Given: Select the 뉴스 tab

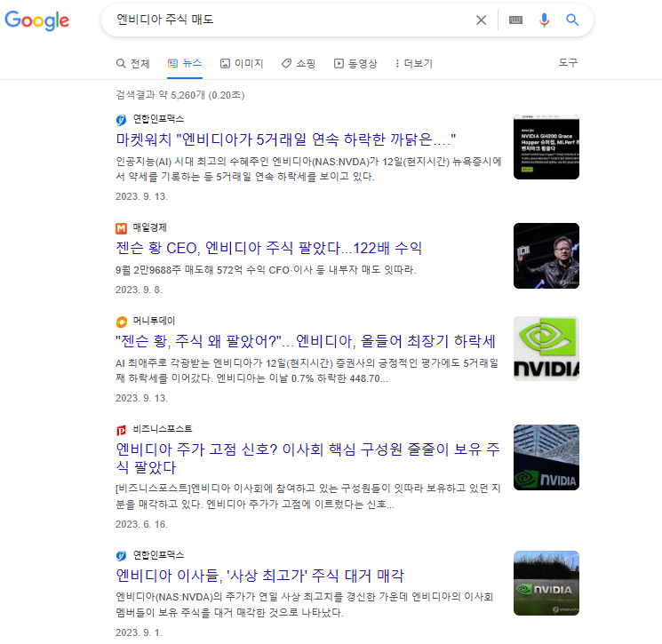Looking at the screenshot, I should tap(185, 63).
